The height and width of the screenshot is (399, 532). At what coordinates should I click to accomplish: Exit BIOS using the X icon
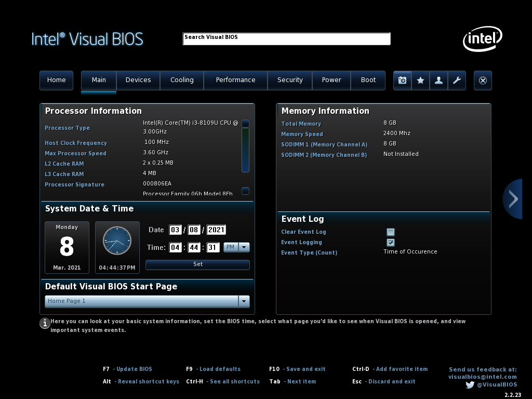[x=483, y=81]
